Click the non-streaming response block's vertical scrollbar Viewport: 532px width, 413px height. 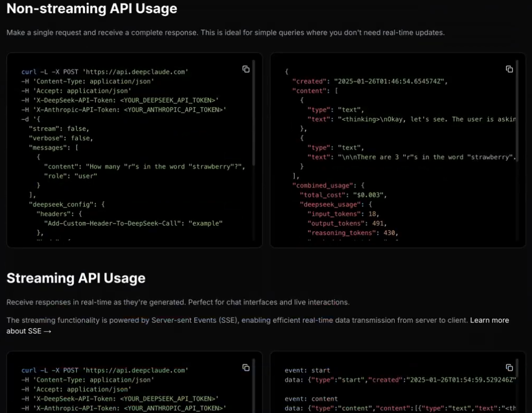click(x=517, y=112)
